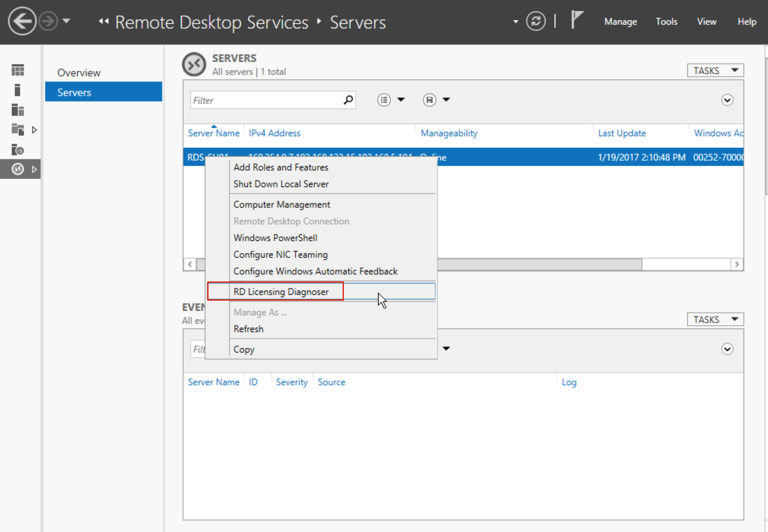Click the back navigation arrow button
Image resolution: width=768 pixels, height=532 pixels.
pyautogui.click(x=22, y=21)
